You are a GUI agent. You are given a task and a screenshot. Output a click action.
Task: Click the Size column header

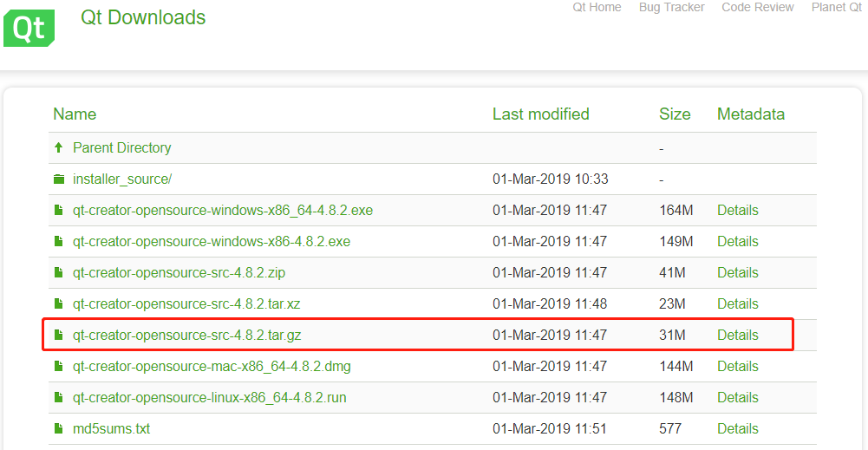click(x=675, y=114)
